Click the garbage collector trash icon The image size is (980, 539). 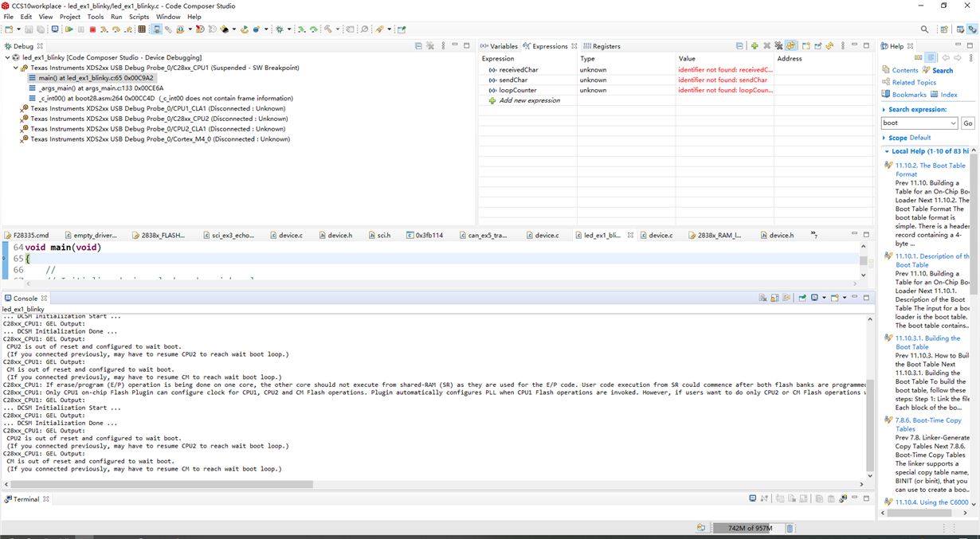click(790, 528)
